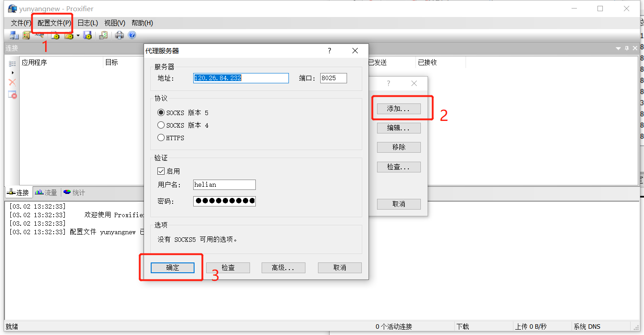Click the window-with-red-minus icon in sidebar
The width and height of the screenshot is (644, 335).
13,94
